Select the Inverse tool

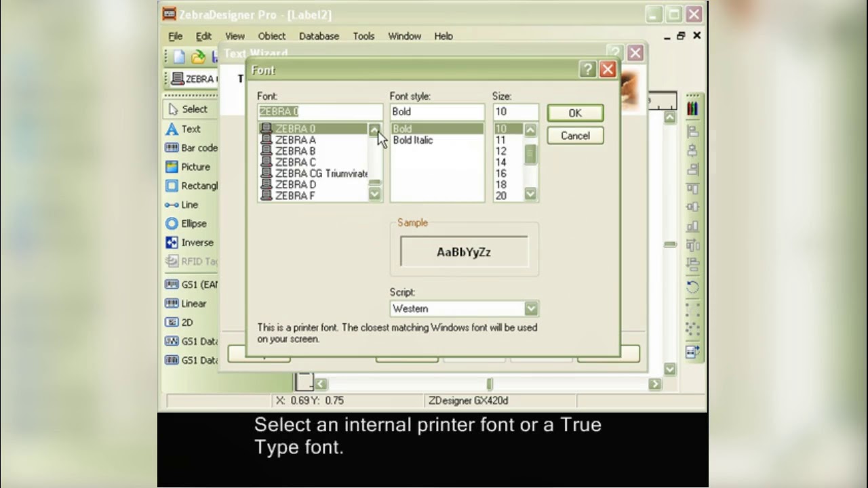(x=189, y=243)
